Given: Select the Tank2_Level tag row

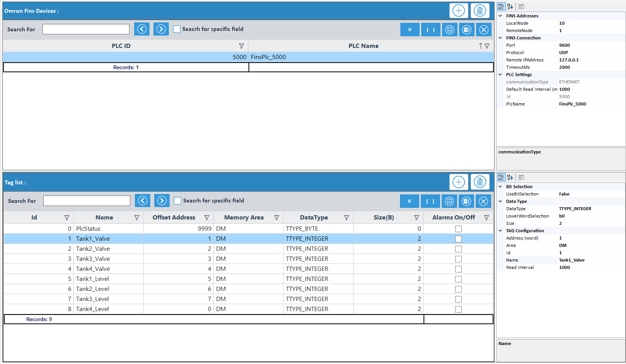Looking at the screenshot, I should [x=93, y=289].
